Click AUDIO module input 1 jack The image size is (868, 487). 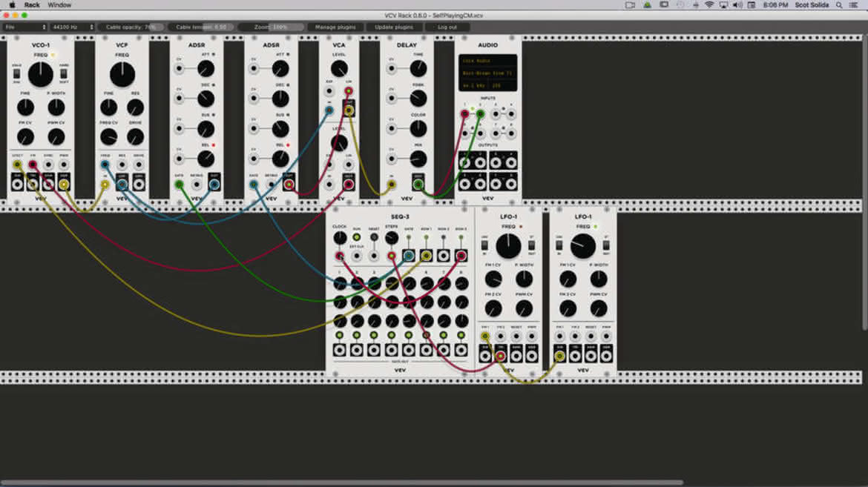(x=465, y=114)
